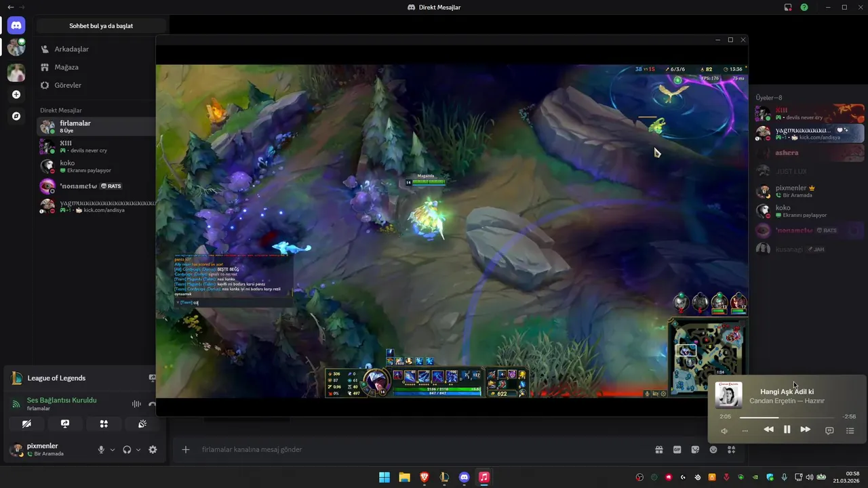The image size is (868, 488).
Task: Disconnect from the voice call
Action: (152, 404)
